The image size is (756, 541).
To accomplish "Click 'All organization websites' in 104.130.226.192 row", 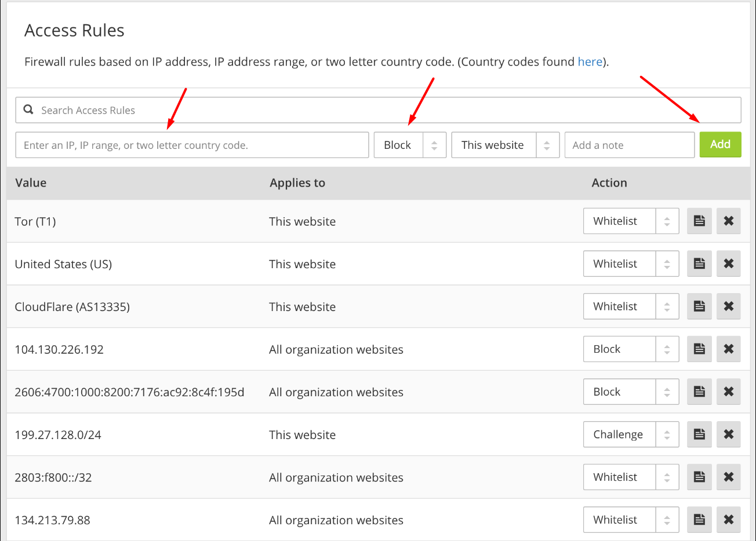I will click(336, 350).
